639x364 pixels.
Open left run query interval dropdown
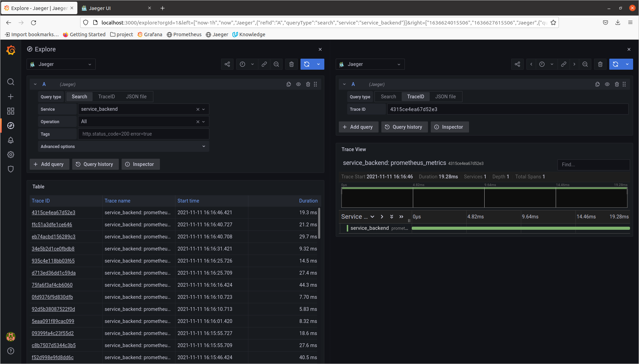coord(318,64)
